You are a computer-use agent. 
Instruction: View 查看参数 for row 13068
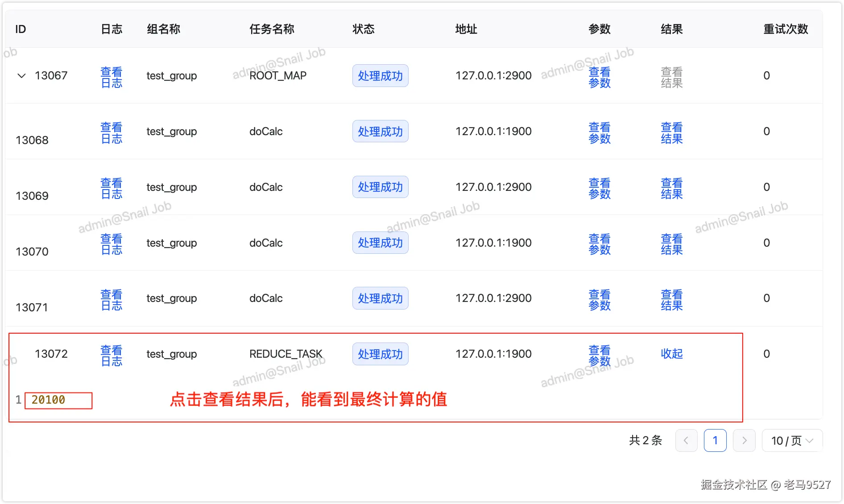point(600,133)
